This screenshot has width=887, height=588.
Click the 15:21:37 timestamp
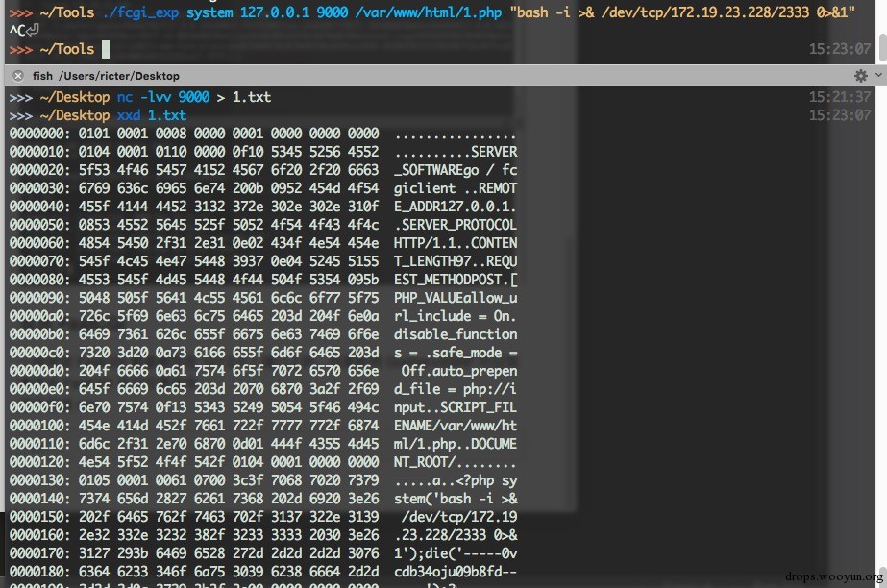click(x=840, y=97)
